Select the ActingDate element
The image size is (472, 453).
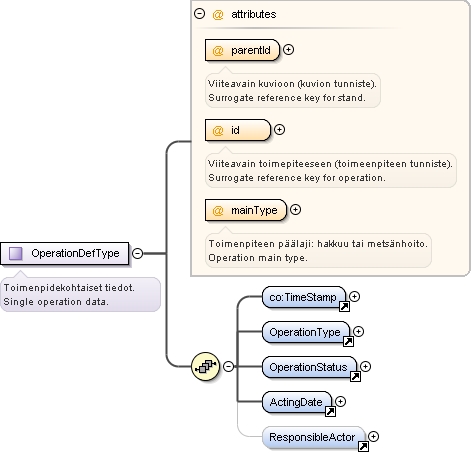tap(297, 402)
